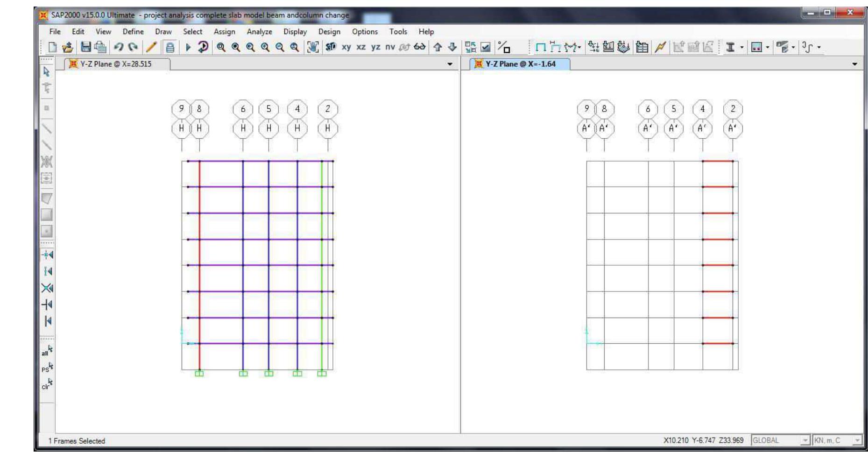This screenshot has height=453, width=868.
Task: Set view to XZ plane
Action: coord(361,47)
